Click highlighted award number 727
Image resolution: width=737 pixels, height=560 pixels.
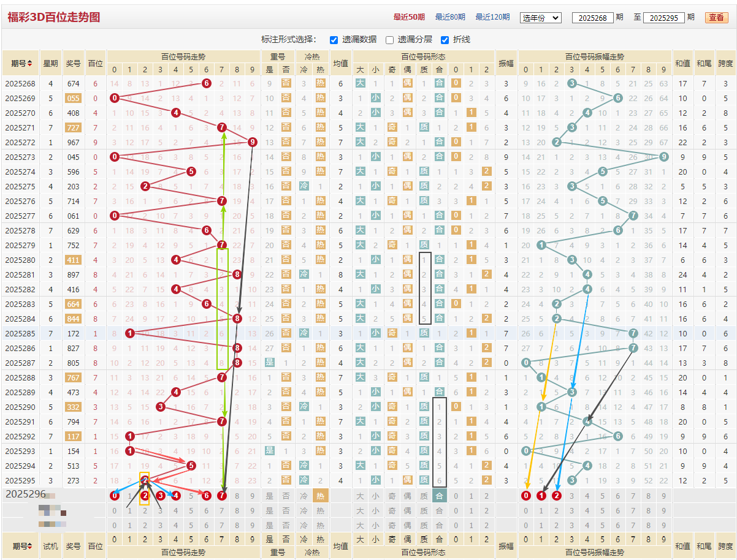[x=73, y=127]
